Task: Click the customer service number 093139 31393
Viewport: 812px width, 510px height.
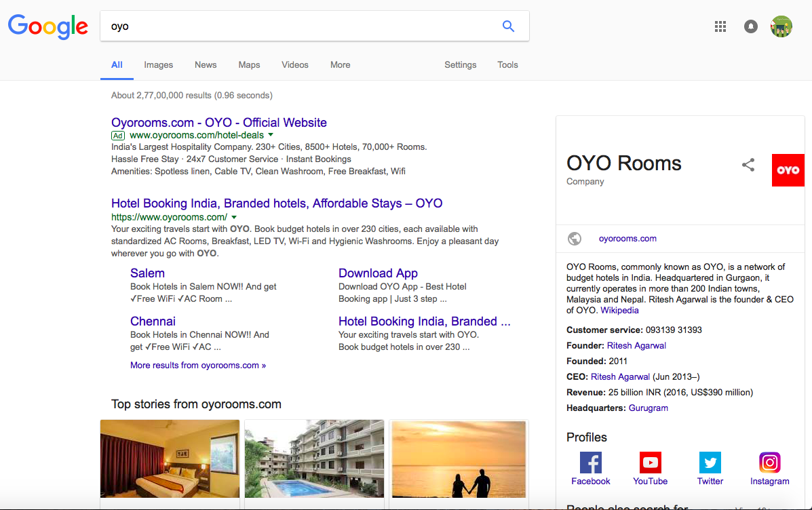Action: pyautogui.click(x=674, y=330)
